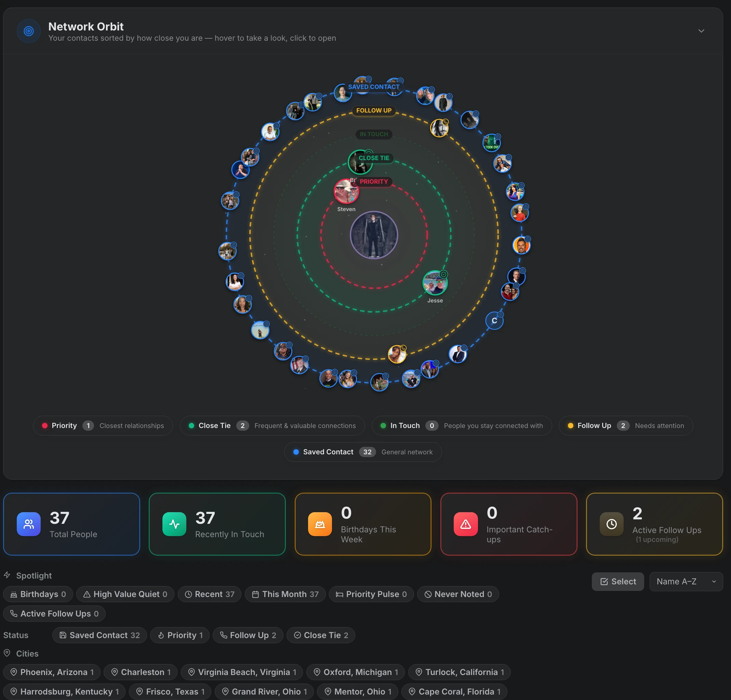Open the Recently In Touch card
The width and height of the screenshot is (731, 700).
[217, 524]
